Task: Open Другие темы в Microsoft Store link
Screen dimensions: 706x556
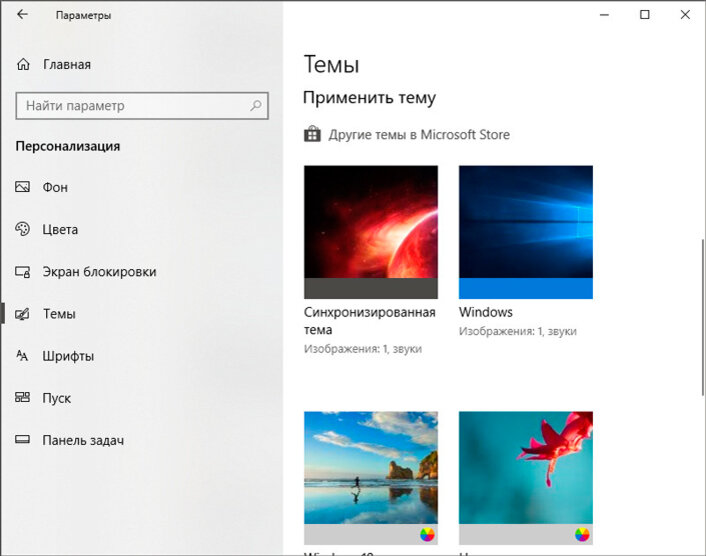Action: tap(419, 135)
